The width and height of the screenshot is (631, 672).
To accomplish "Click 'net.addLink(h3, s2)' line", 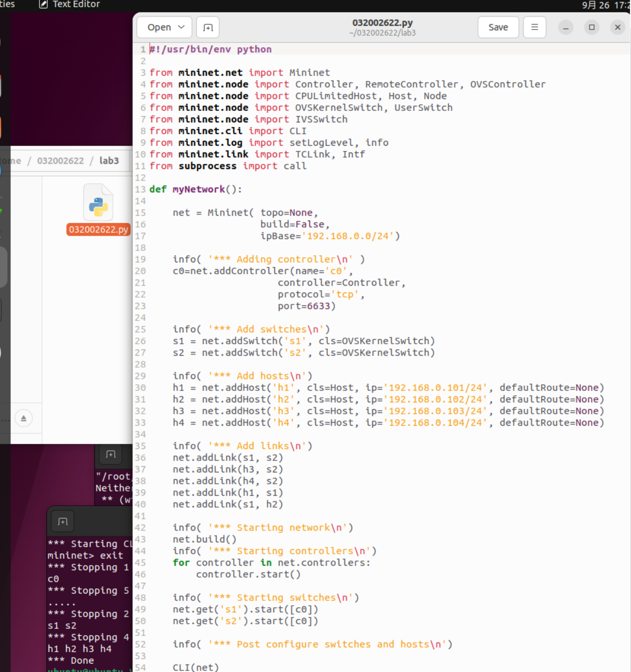I will tap(228, 469).
